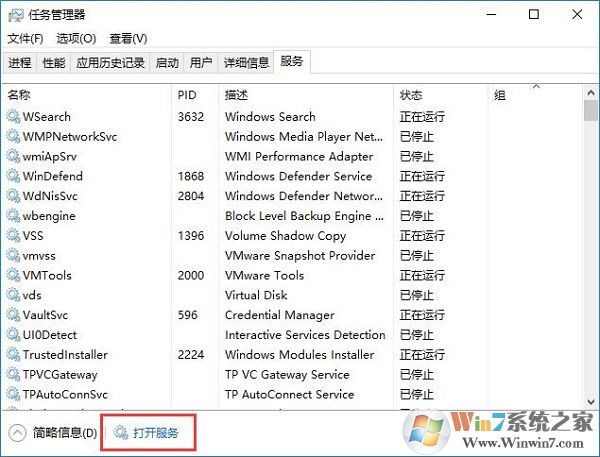This screenshot has height=457, width=600.
Task: Click PID 2224 cell
Action: click(x=191, y=355)
